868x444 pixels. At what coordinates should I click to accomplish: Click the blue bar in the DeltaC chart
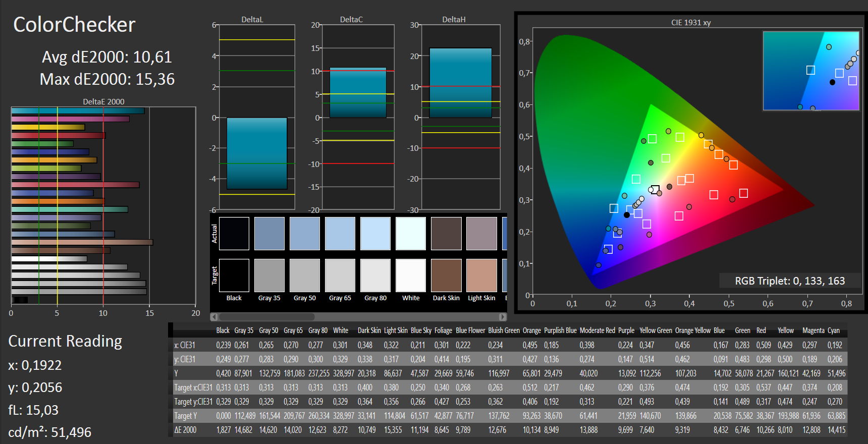358,93
